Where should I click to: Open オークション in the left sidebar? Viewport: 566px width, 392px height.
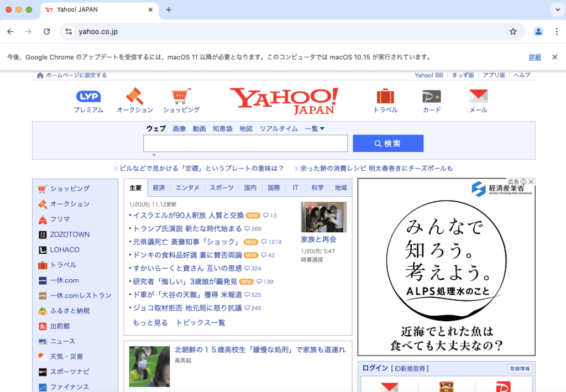(x=70, y=204)
